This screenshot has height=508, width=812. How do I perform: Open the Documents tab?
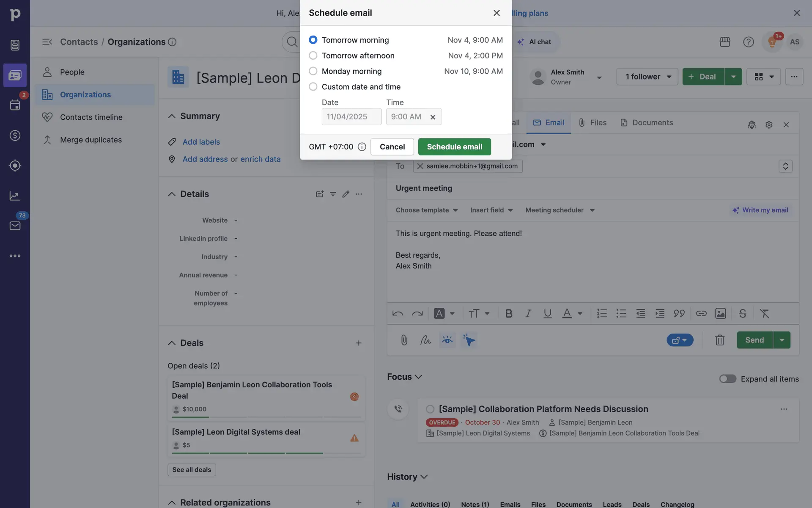[646, 123]
